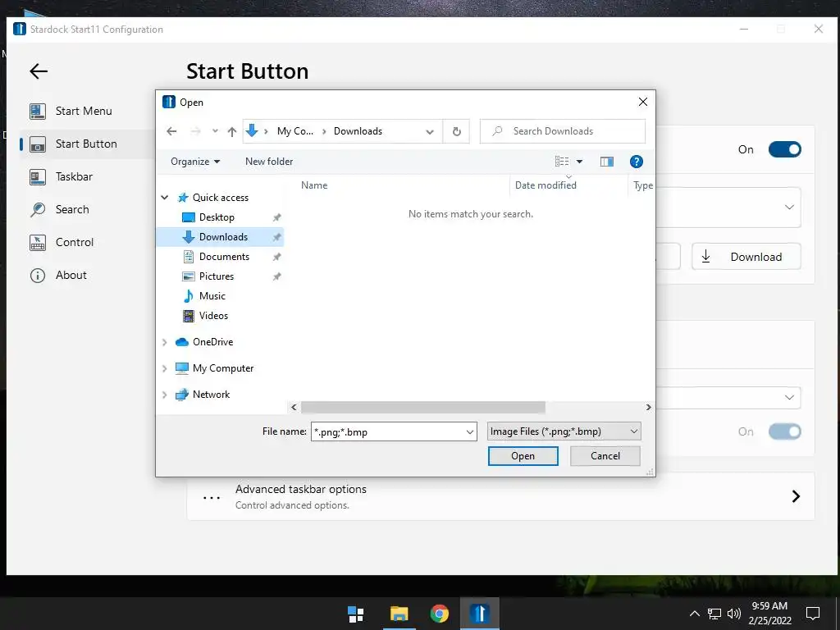The image size is (840, 630).
Task: Open the recent locations chevron
Action: pos(215,131)
